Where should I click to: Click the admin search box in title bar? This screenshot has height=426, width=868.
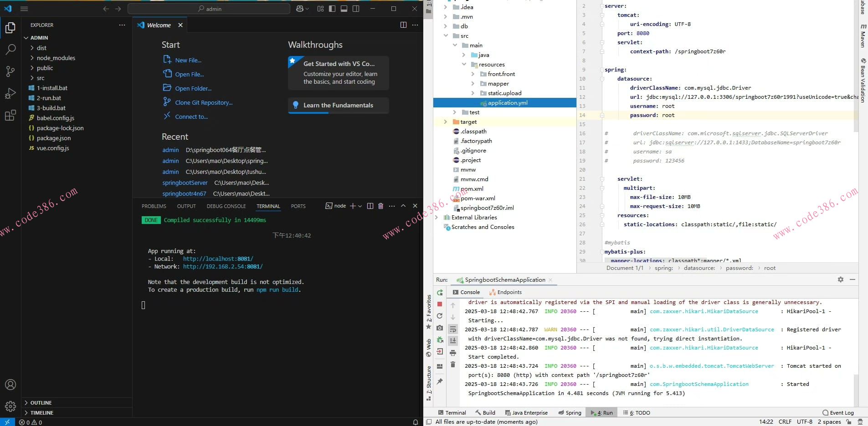pyautogui.click(x=209, y=9)
